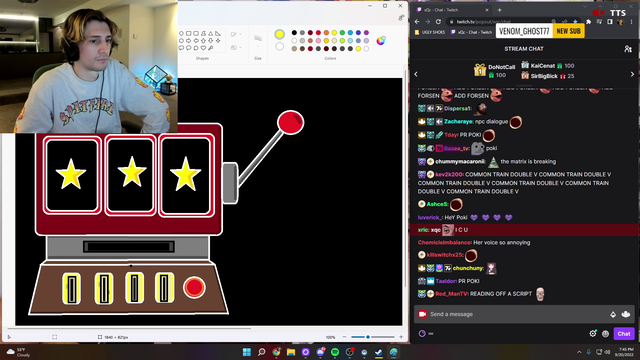Reload the Twitch chat page
Image resolution: width=640 pixels, height=360 pixels.
point(438,22)
